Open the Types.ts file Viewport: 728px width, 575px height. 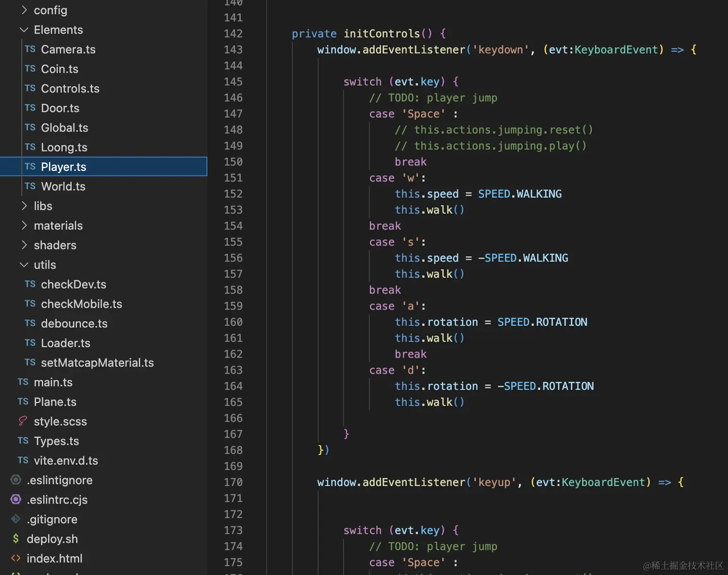click(x=57, y=441)
